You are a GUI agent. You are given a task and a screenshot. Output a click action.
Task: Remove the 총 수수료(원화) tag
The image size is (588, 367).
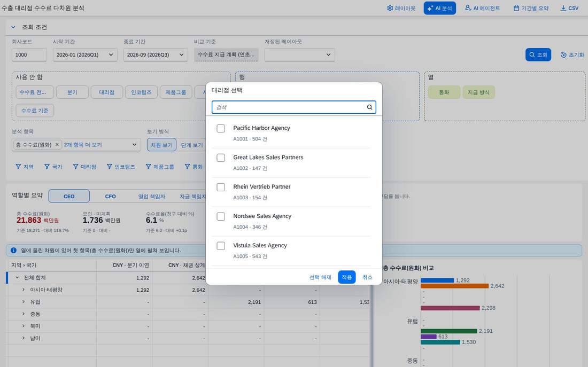(x=57, y=144)
